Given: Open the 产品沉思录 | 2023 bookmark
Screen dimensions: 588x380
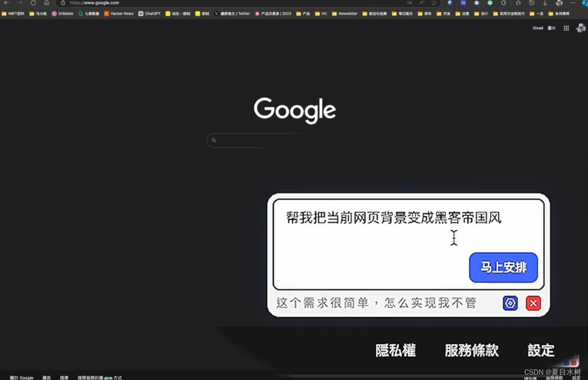Looking at the screenshot, I should [273, 14].
